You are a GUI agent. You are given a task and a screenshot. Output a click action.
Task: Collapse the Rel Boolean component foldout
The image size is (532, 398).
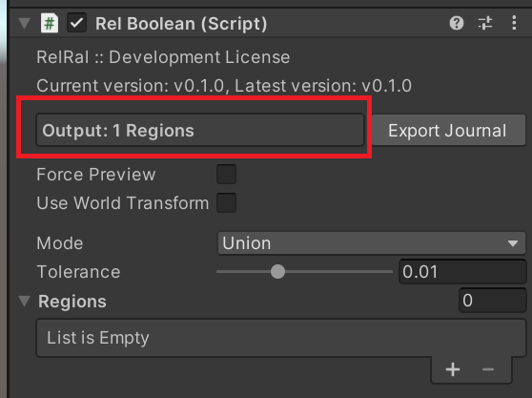click(x=25, y=23)
